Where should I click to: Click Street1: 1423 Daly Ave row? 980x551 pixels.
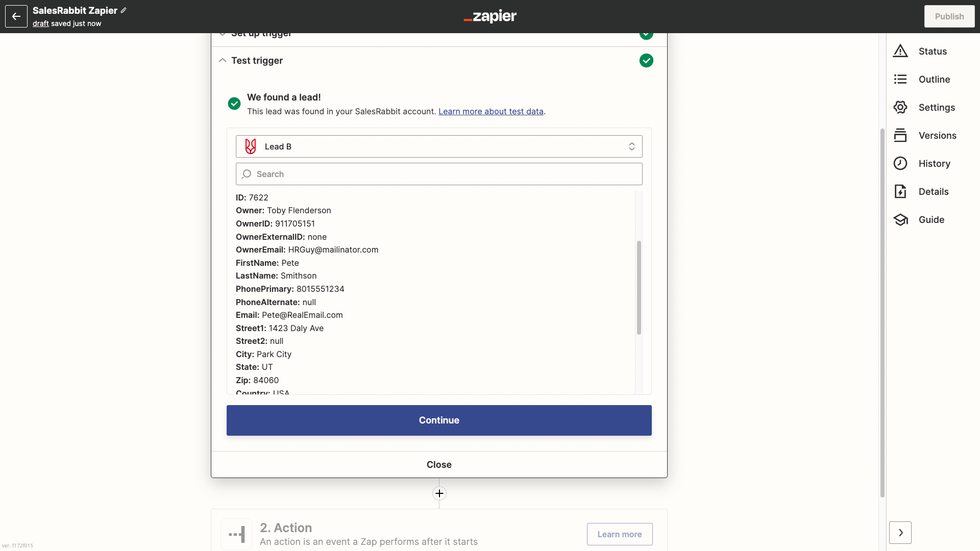tap(280, 328)
